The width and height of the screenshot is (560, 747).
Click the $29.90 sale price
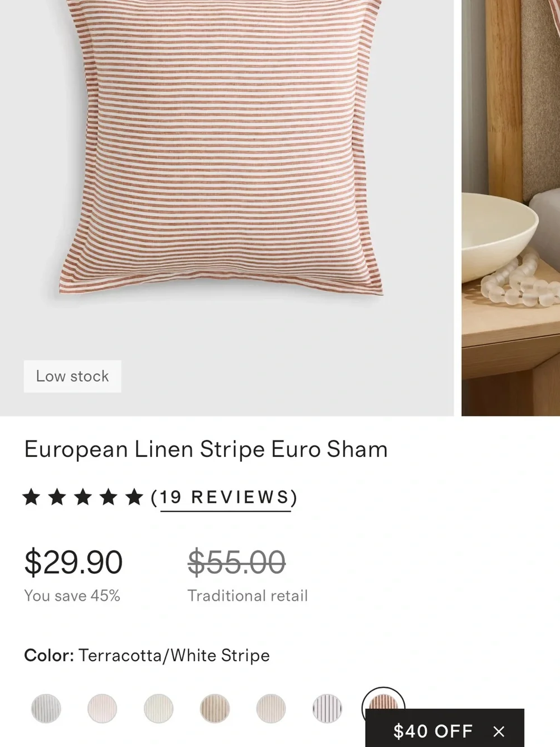[x=73, y=562]
